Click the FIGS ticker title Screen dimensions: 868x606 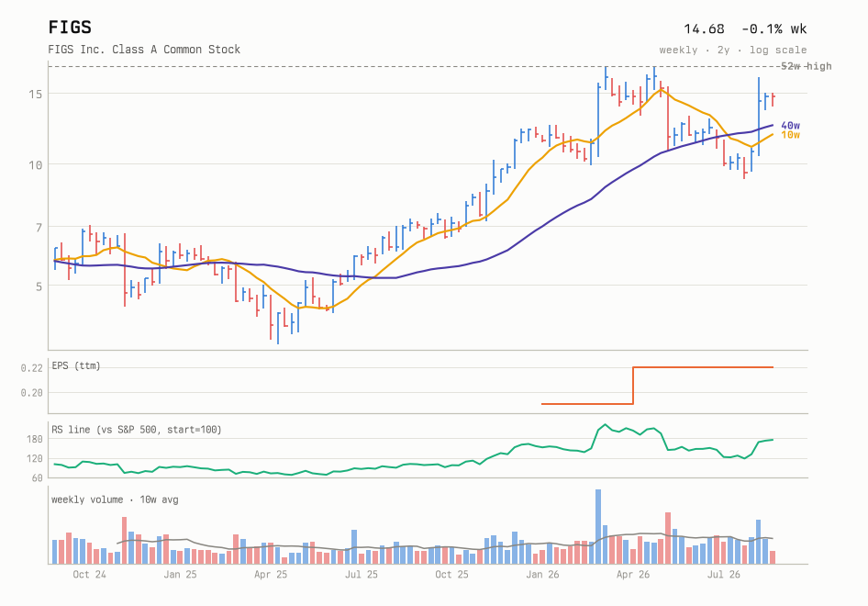tap(70, 28)
